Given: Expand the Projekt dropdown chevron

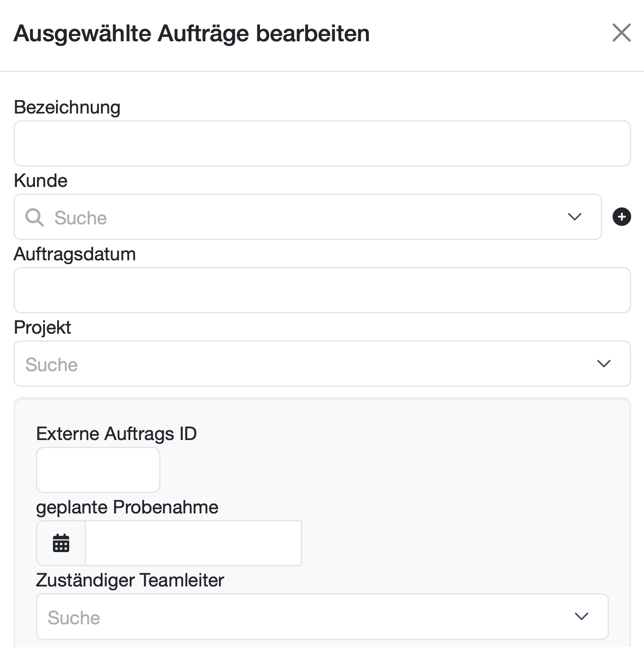Looking at the screenshot, I should [x=604, y=364].
